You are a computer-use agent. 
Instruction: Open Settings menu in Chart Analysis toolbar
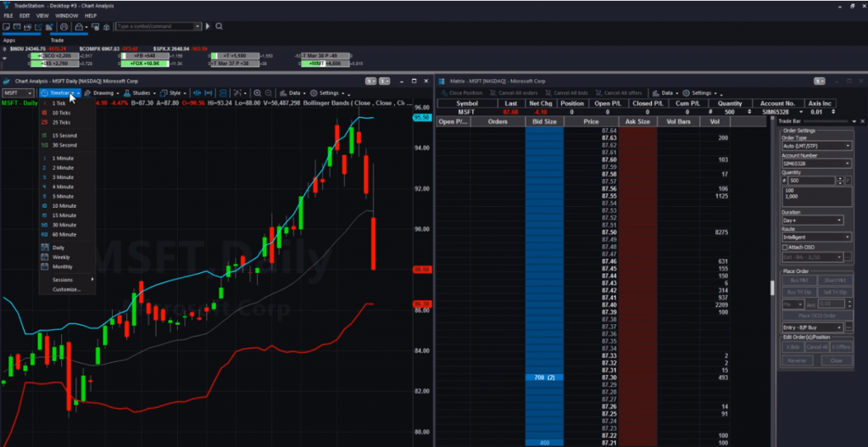[327, 93]
